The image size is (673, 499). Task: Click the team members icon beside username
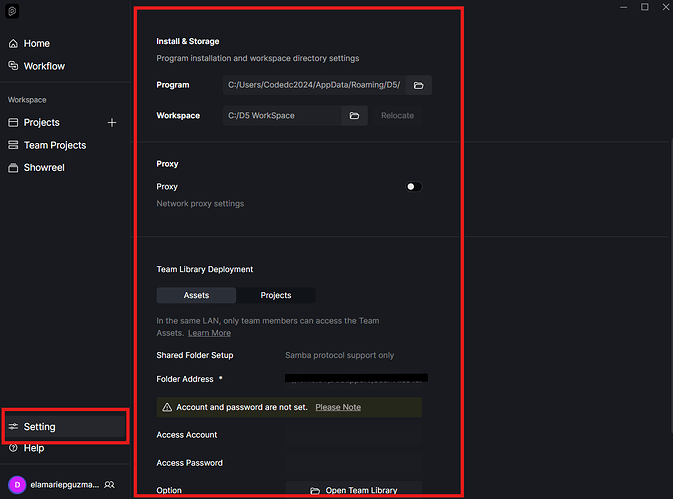coord(109,484)
